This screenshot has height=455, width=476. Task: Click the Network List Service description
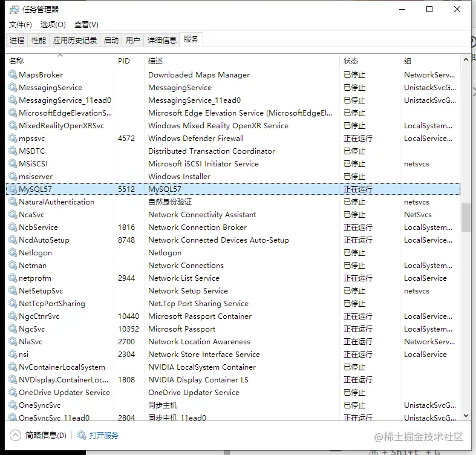point(184,278)
